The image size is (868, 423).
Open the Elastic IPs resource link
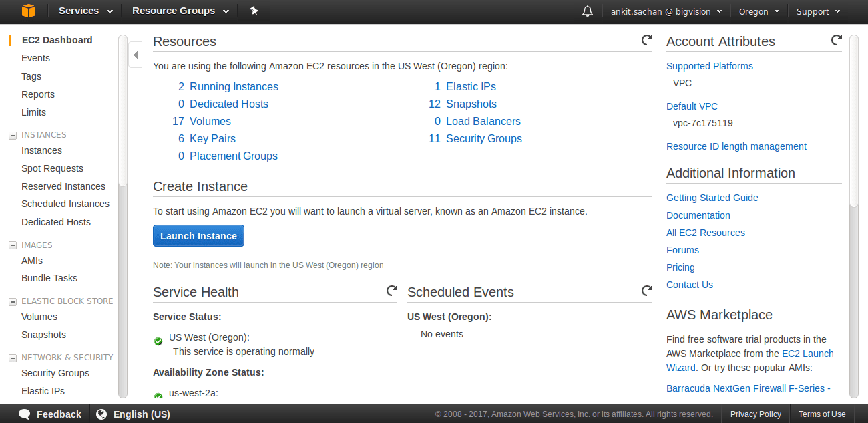coord(471,86)
